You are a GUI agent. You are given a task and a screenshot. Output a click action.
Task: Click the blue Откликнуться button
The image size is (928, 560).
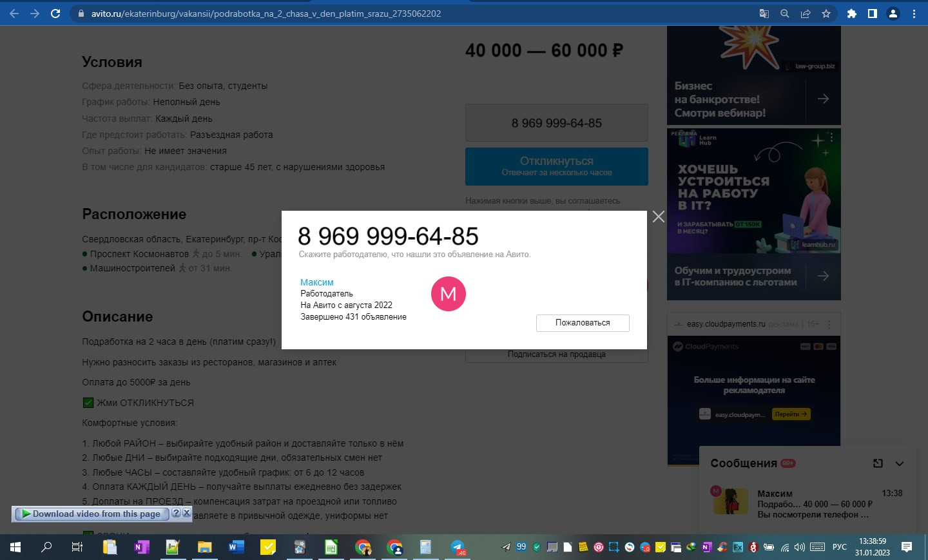[x=557, y=166]
